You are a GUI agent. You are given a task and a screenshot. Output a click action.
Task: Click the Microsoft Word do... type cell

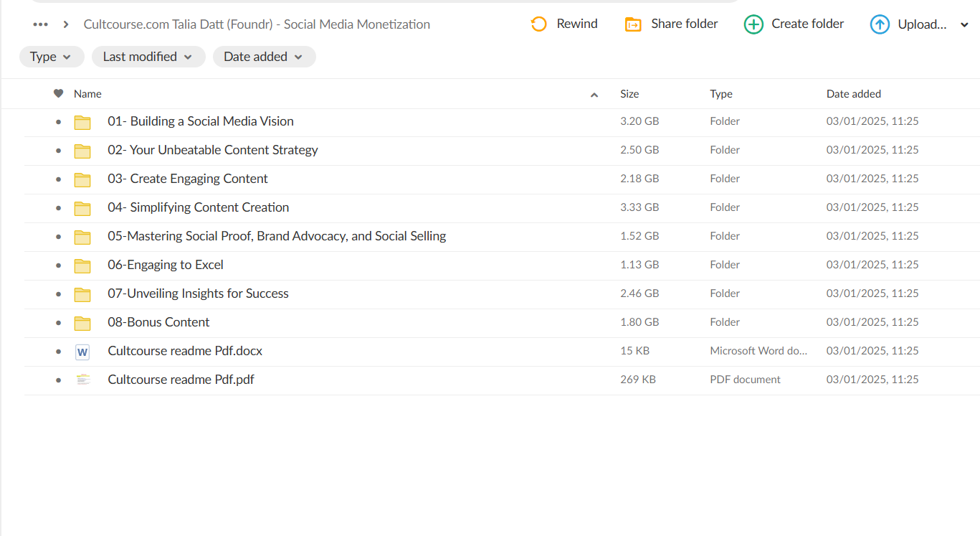coord(758,351)
